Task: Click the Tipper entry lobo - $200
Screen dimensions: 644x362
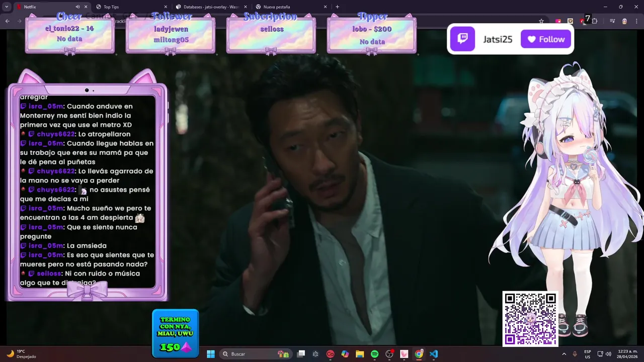Action: tap(372, 29)
